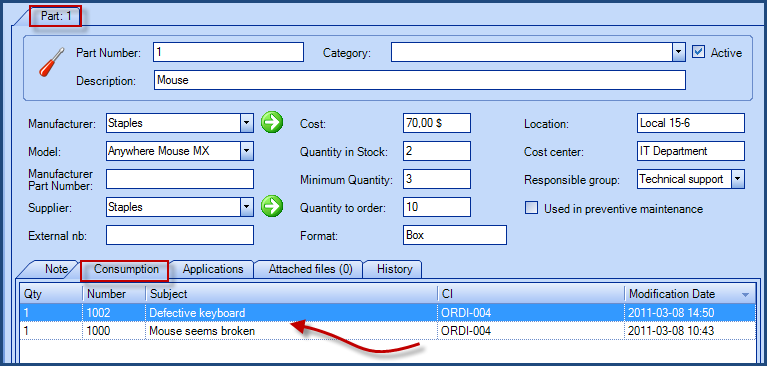The height and width of the screenshot is (366, 767).
Task: Click date 2011-03-08 10:43
Action: click(x=672, y=331)
